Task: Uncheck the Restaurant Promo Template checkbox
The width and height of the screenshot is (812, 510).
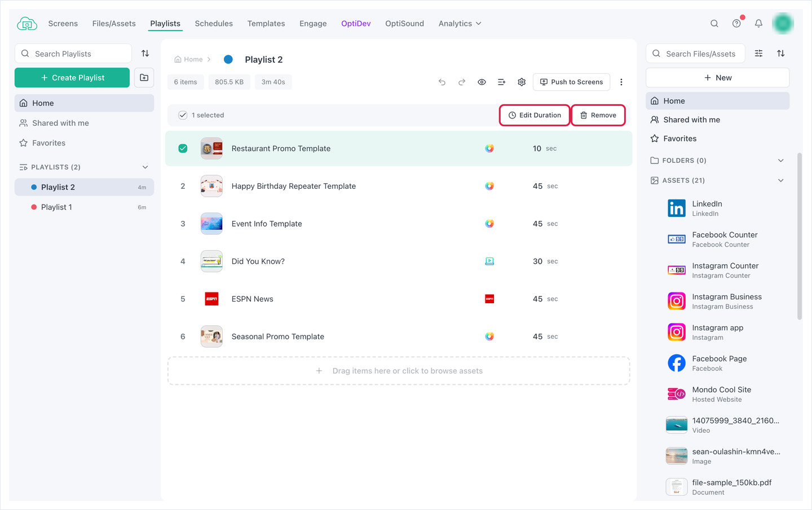Action: coord(183,149)
